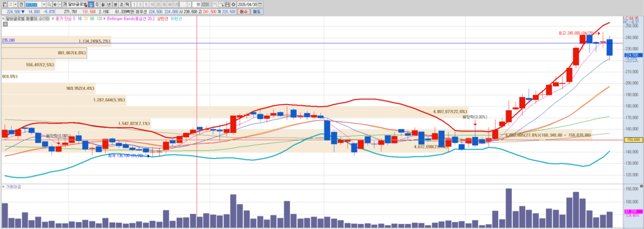The height and width of the screenshot is (229, 644).
Task: Click the 매도 sell button
Action: [x=257, y=11]
